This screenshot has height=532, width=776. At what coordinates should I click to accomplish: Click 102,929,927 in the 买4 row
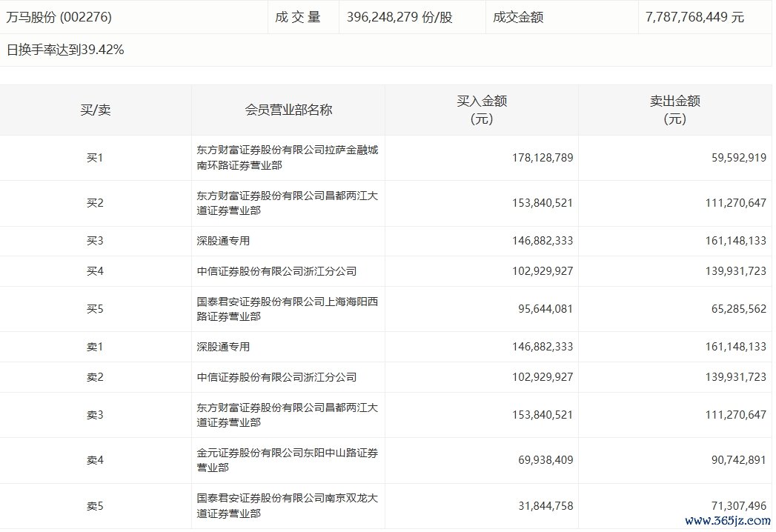coord(543,271)
